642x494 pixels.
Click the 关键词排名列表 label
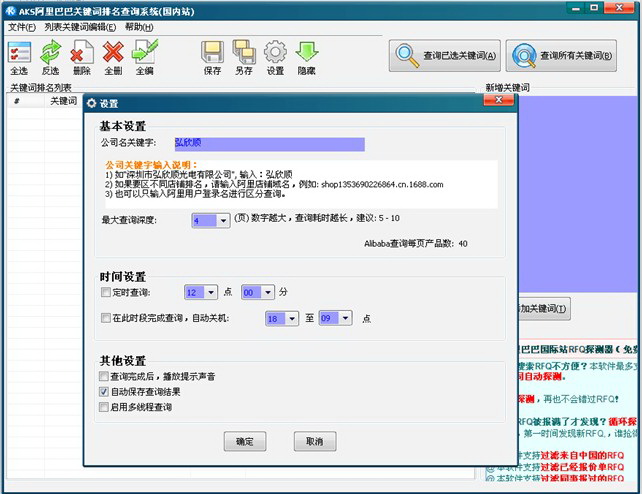point(41,87)
